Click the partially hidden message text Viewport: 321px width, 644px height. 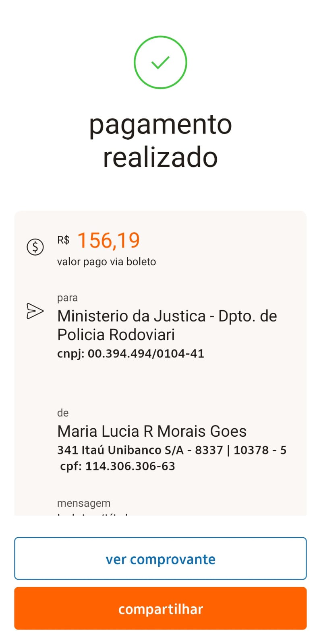(x=93, y=514)
